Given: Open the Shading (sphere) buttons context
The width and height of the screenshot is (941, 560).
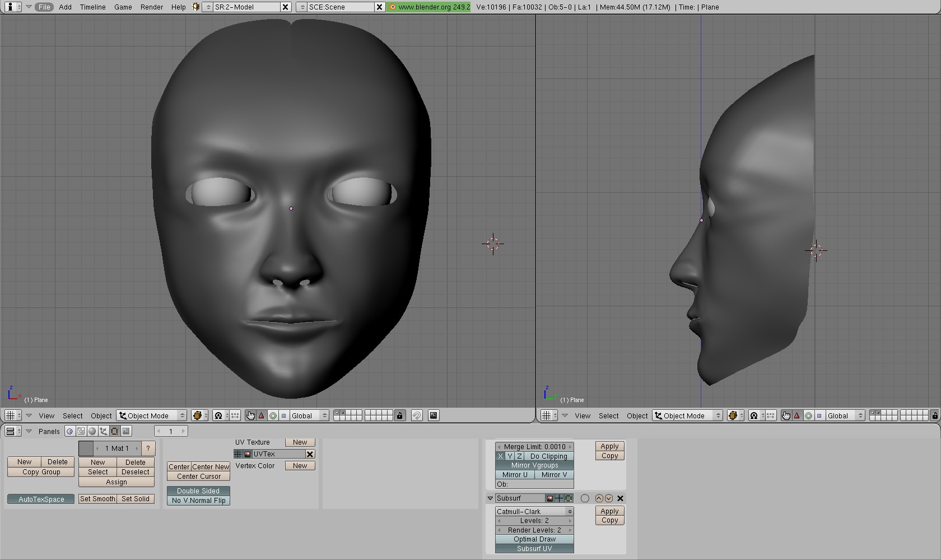Looking at the screenshot, I should click(92, 431).
